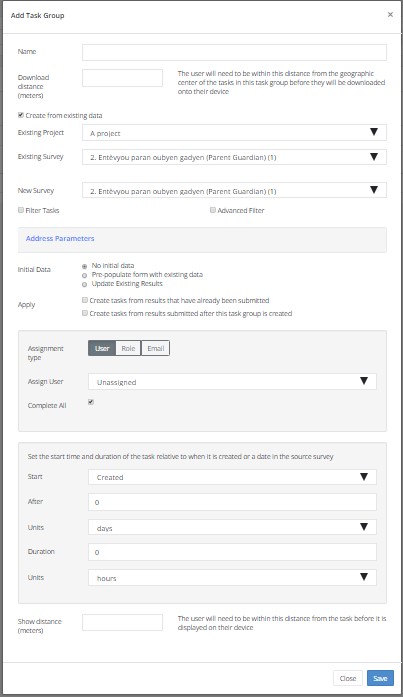Image resolution: width=403 pixels, height=697 pixels.
Task: Expand the Address Parameters link
Action: coord(60,239)
